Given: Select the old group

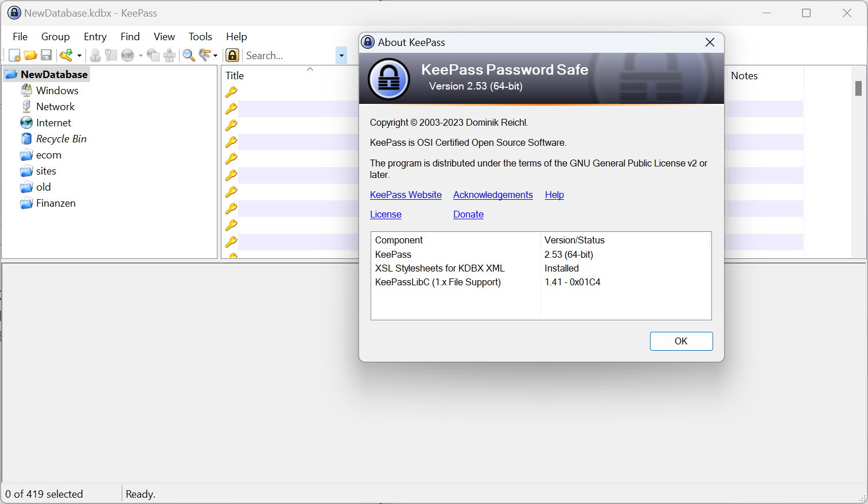Looking at the screenshot, I should (x=43, y=187).
